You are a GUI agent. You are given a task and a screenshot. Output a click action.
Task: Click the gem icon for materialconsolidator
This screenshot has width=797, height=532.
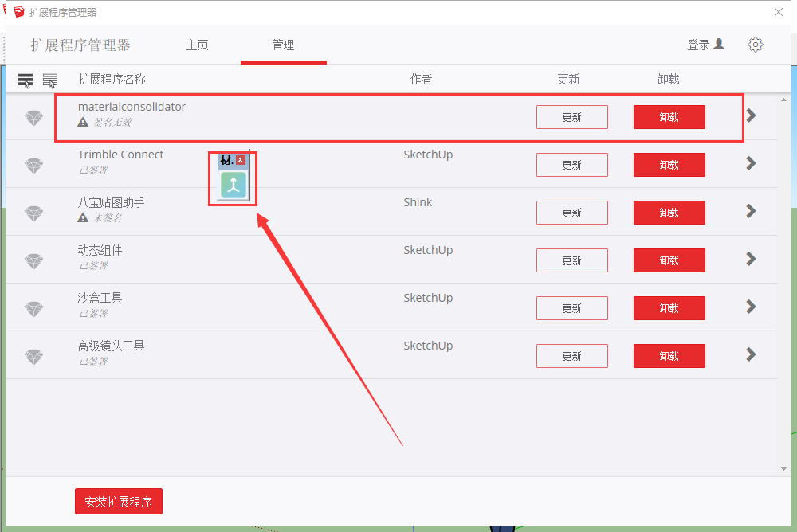click(34, 118)
